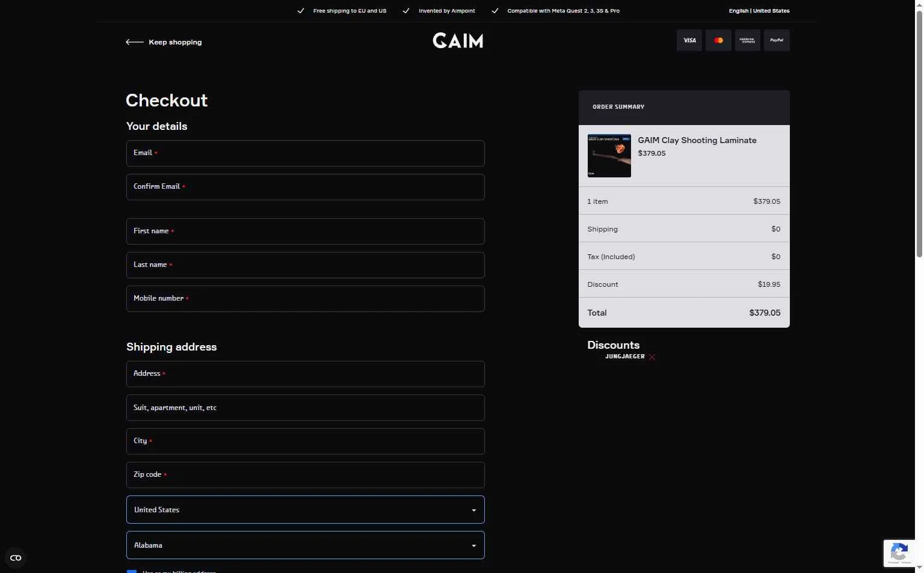Click the checkmark next to Free shipping

(301, 11)
